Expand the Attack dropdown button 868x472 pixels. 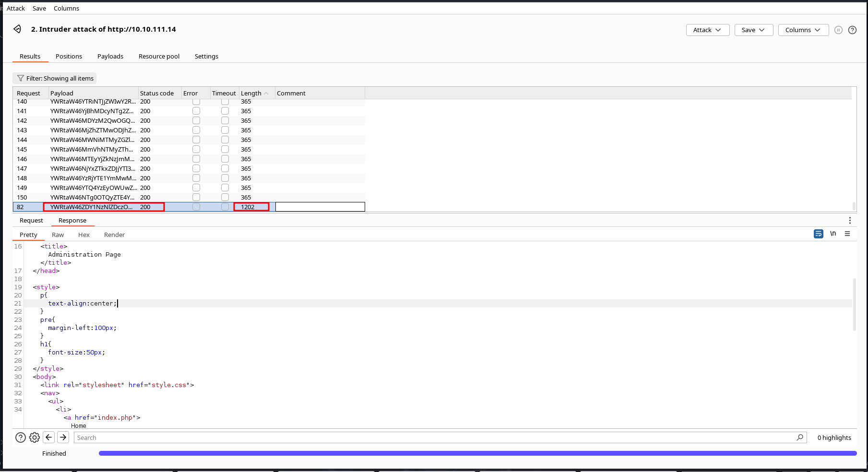coord(707,30)
